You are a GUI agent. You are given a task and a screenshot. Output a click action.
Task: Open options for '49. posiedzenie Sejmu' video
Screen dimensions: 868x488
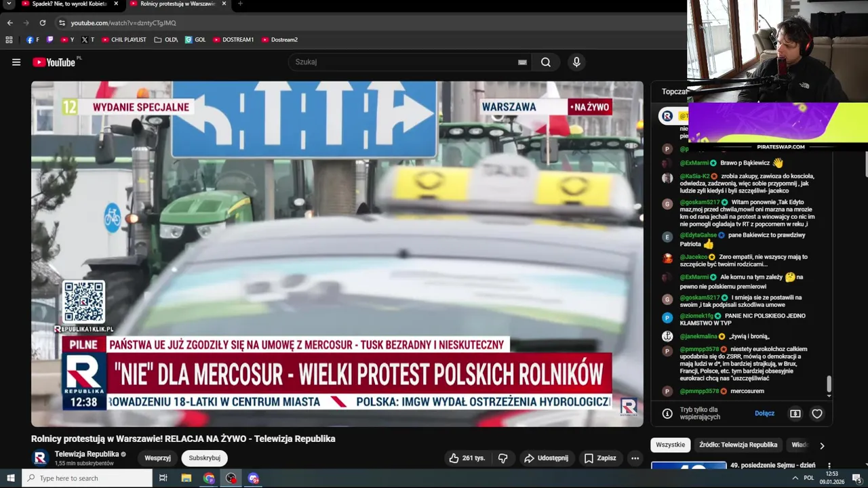(x=829, y=466)
